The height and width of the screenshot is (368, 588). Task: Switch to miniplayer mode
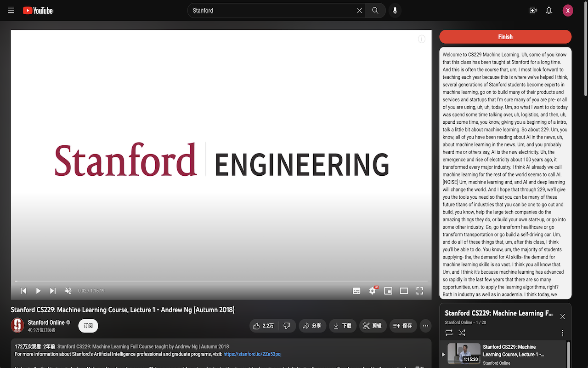pyautogui.click(x=388, y=291)
